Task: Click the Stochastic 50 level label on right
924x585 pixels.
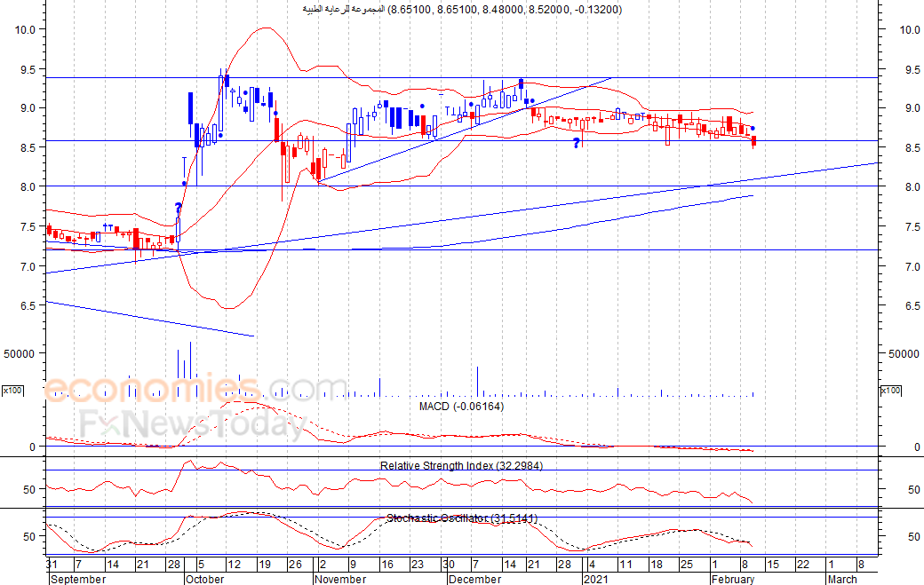Action: click(913, 537)
